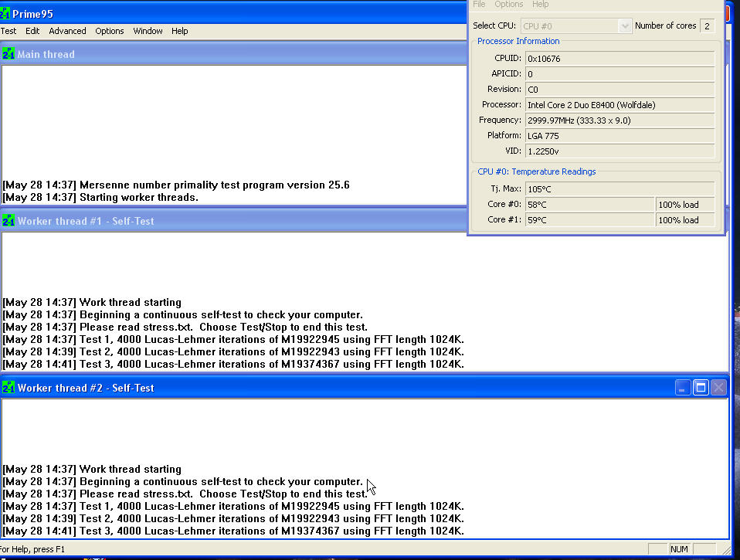
Task: Click the Processor Intel Core 2 Duo field
Action: (x=619, y=105)
